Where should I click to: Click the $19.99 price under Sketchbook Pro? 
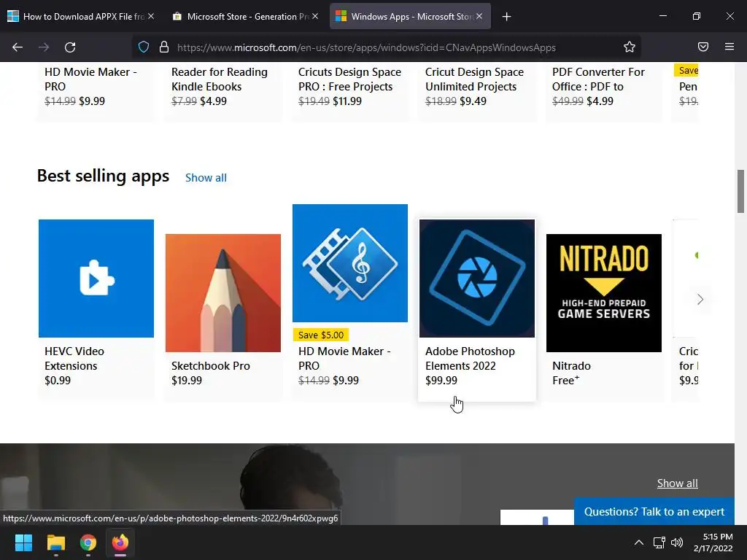[187, 381]
